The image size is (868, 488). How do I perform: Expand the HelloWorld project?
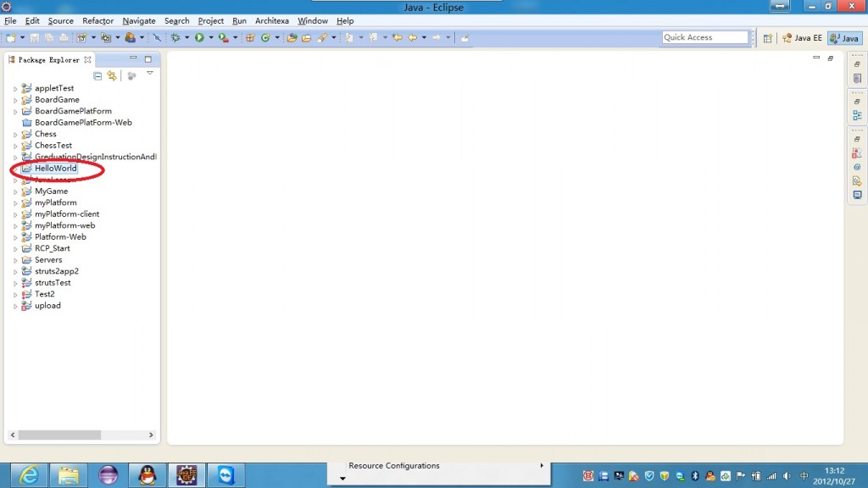point(14,168)
